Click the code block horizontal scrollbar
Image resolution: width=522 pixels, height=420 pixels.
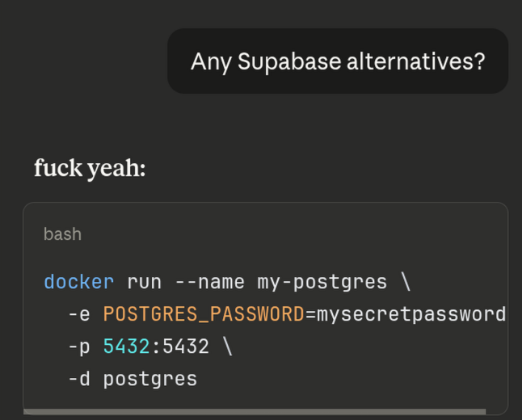pos(255,412)
